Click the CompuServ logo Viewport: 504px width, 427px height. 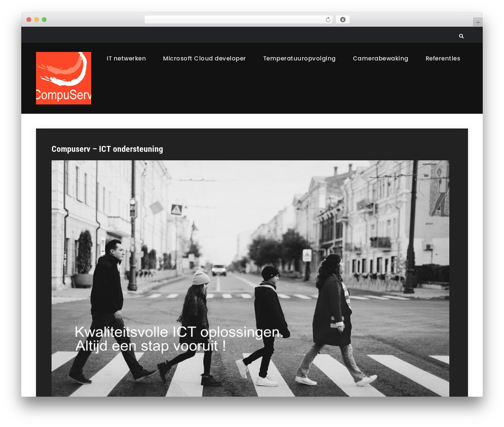click(x=63, y=78)
